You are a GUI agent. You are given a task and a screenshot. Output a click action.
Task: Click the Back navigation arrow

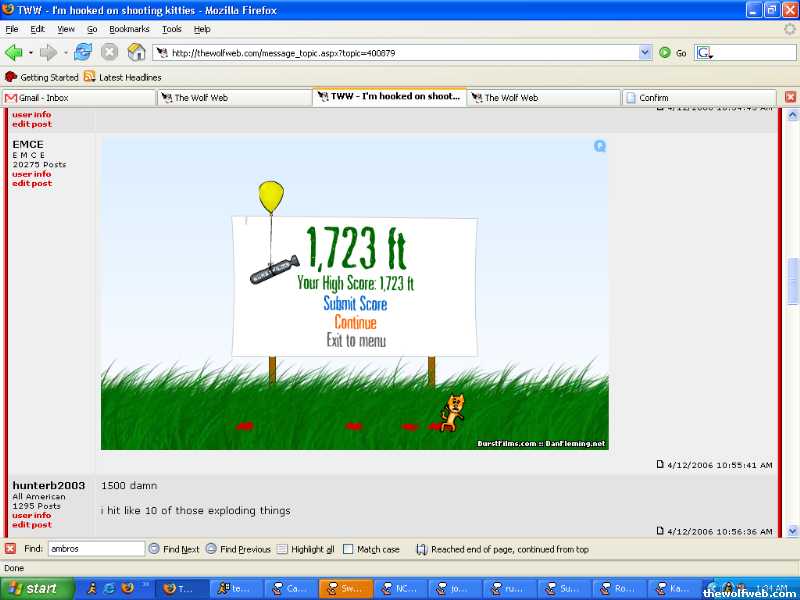pos(14,52)
